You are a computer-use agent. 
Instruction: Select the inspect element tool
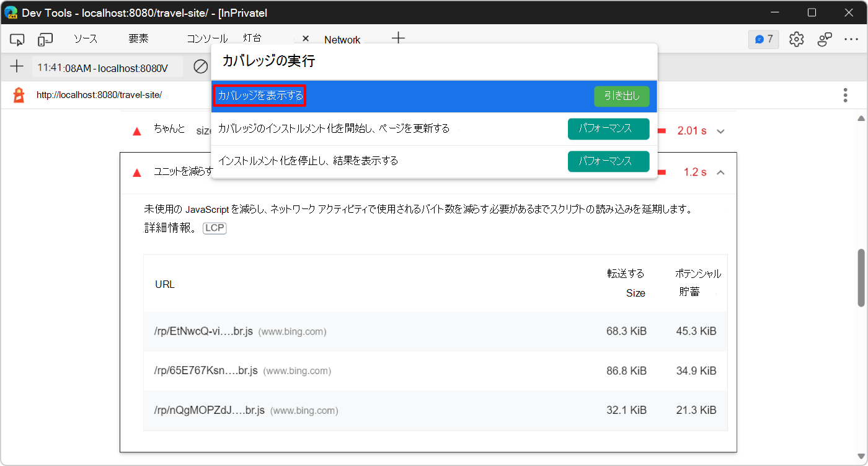coord(17,38)
